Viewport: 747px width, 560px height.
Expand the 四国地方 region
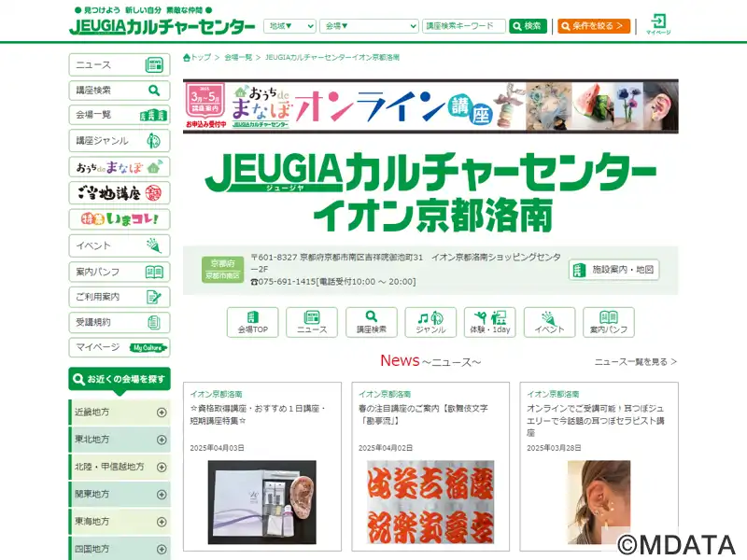(x=120, y=549)
